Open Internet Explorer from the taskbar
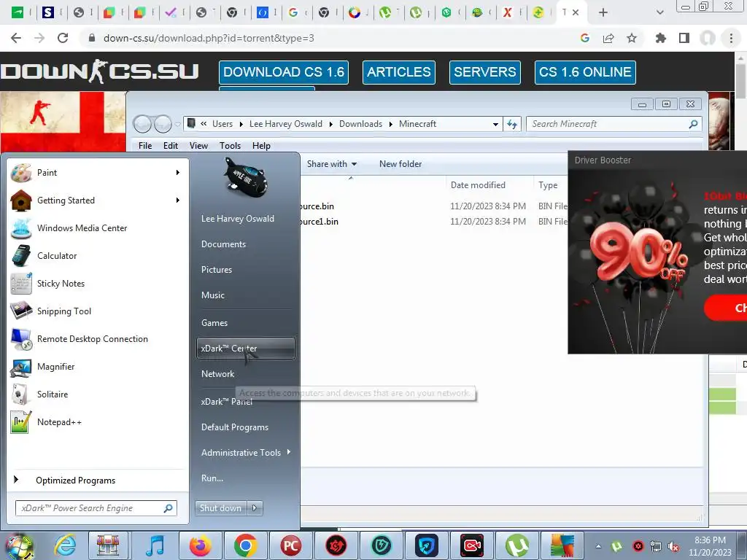The image size is (747, 560). 64,545
